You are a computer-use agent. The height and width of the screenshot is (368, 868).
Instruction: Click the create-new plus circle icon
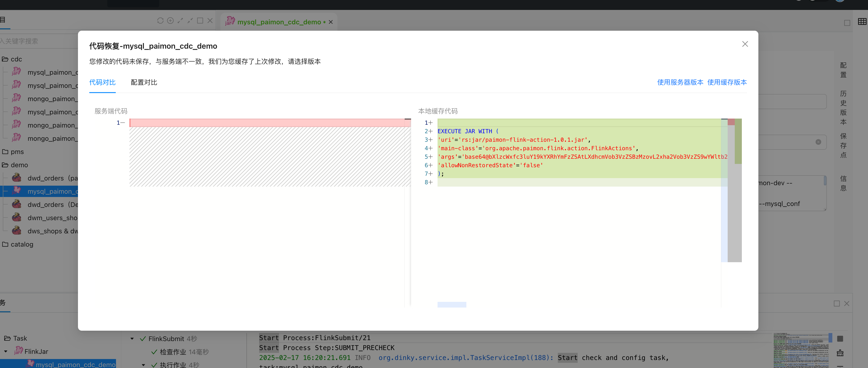tap(171, 21)
